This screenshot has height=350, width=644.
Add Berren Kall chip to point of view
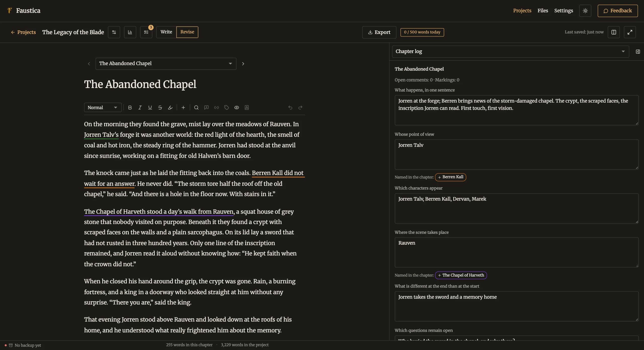[x=451, y=177]
